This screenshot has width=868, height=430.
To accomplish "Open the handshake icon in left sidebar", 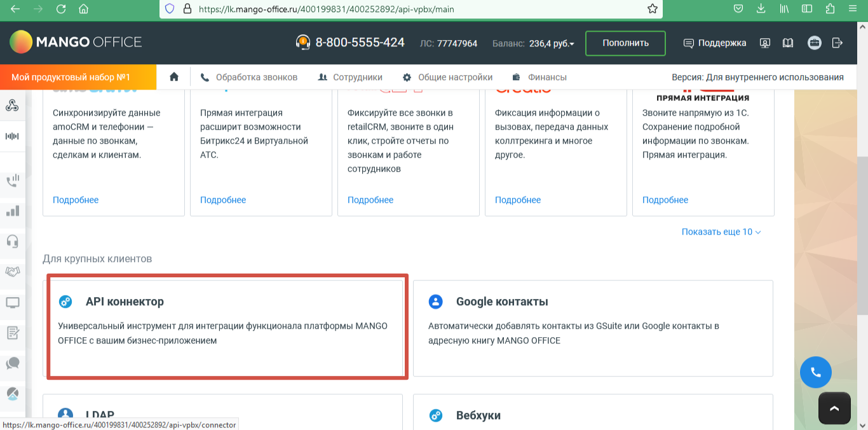I will pos(12,272).
